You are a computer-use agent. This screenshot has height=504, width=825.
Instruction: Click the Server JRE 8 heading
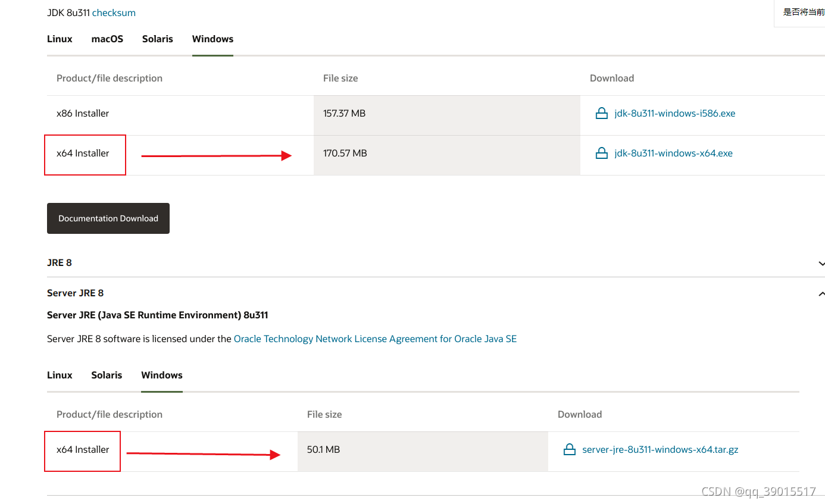tap(76, 293)
